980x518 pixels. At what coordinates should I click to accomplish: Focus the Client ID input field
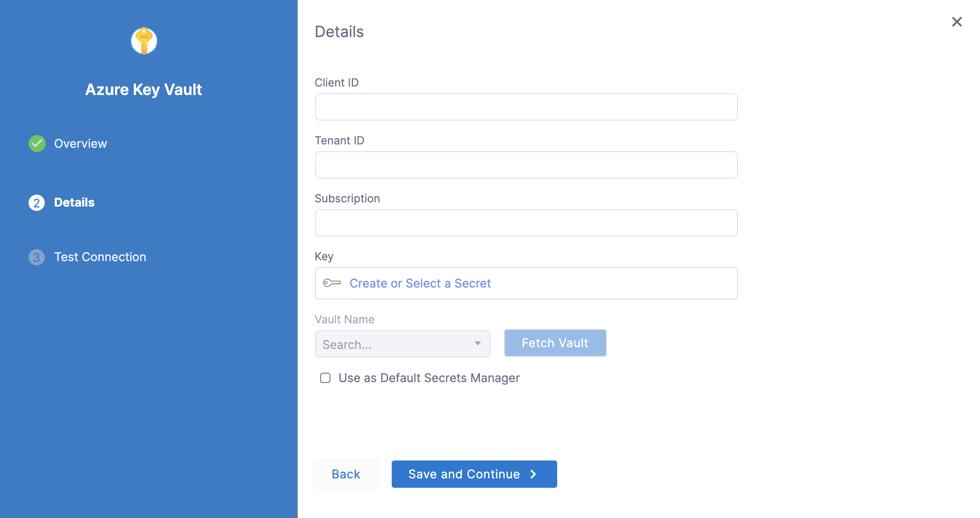(x=526, y=107)
